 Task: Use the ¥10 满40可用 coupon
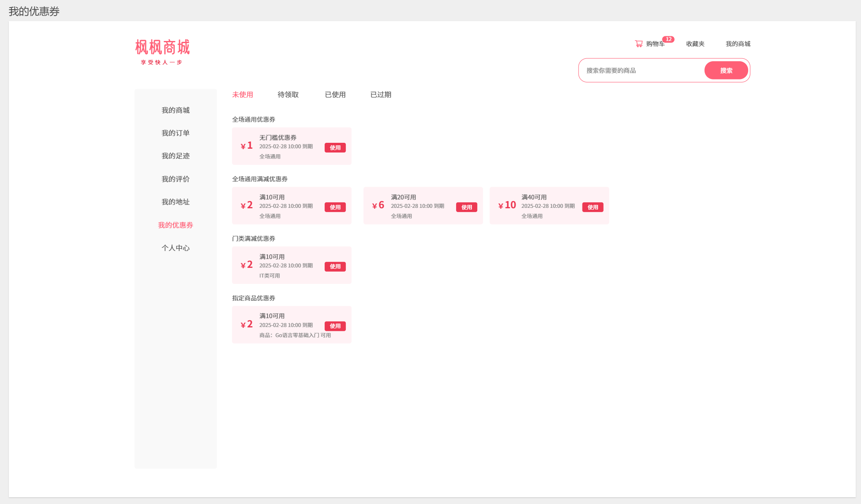click(x=593, y=207)
